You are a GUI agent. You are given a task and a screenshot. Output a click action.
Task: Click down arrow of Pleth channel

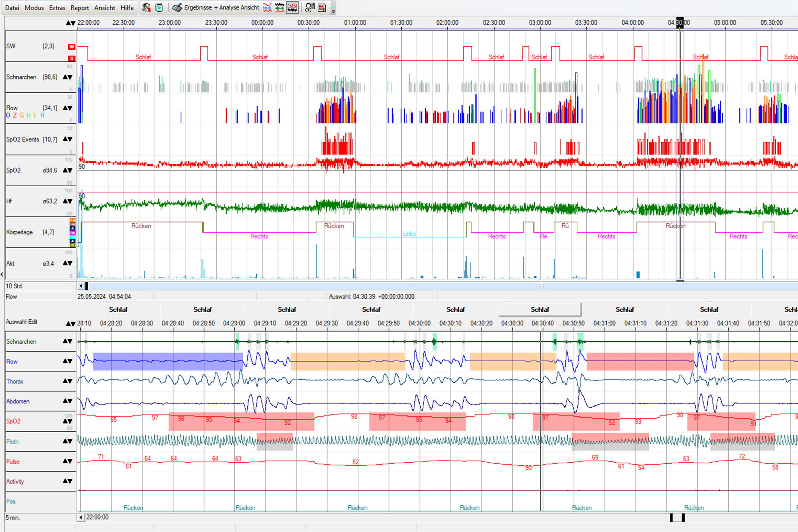click(70, 441)
